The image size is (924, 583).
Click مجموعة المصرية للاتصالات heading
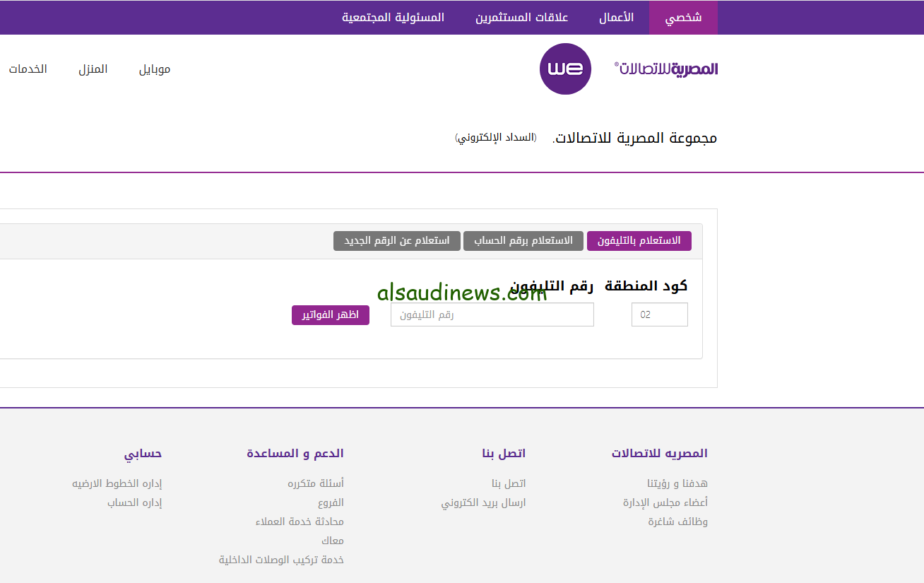tap(634, 138)
